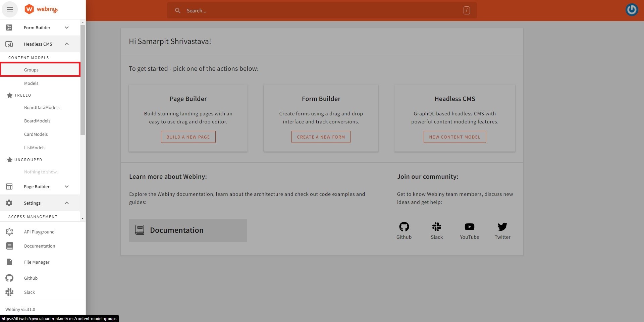
Task: Click the Page Builder label in sidebar
Action: [37, 186]
